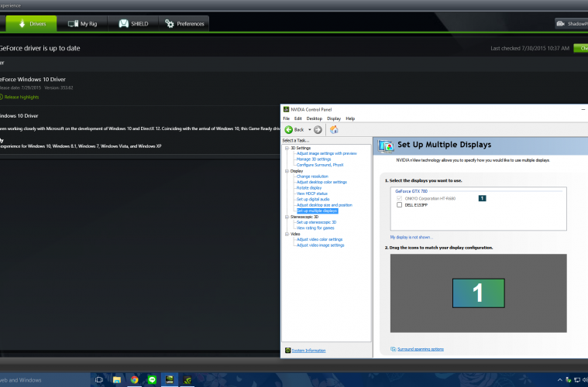Click the green Check for updates button

click(581, 48)
